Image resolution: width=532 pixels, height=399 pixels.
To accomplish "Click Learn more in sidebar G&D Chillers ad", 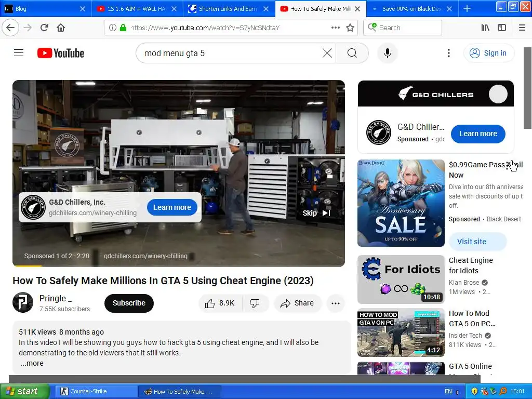I will pos(478,134).
